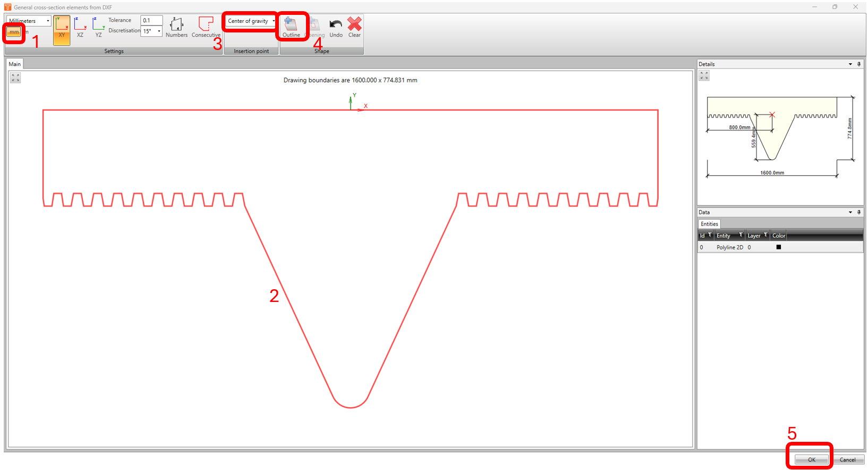Screen dimensions: 868x470
Task: Switch to the Main tab
Action: pyautogui.click(x=15, y=64)
